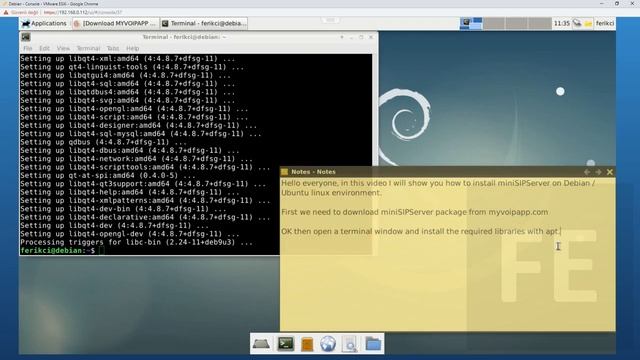This screenshot has width=640, height=360.
Task: Open the File menu in Terminal
Action: pos(28,48)
